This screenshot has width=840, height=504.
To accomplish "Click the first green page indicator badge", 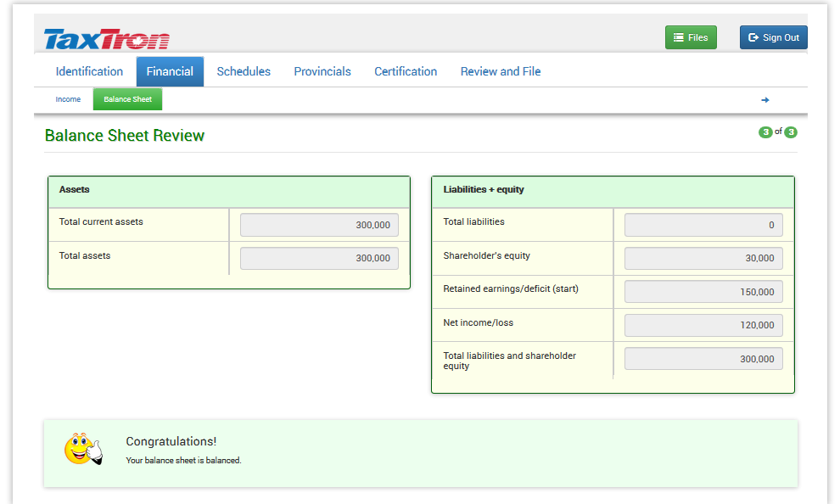I will click(x=767, y=132).
